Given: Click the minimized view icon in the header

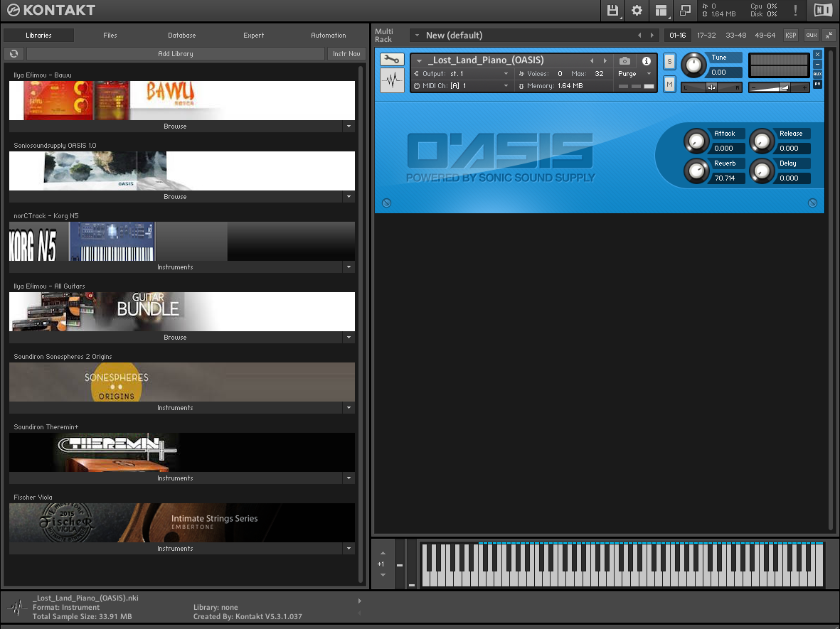Looking at the screenshot, I should (685, 10).
